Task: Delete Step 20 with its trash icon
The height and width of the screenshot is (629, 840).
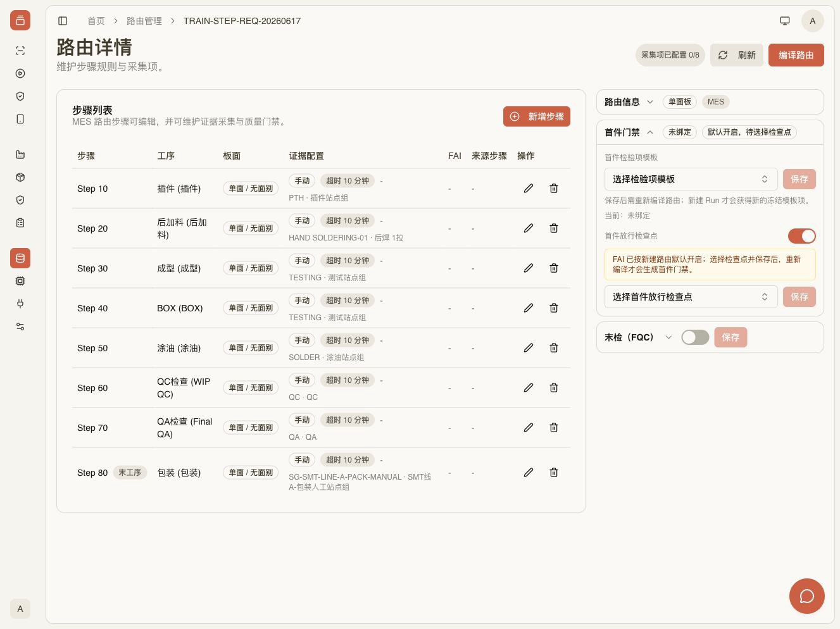Action: [554, 228]
